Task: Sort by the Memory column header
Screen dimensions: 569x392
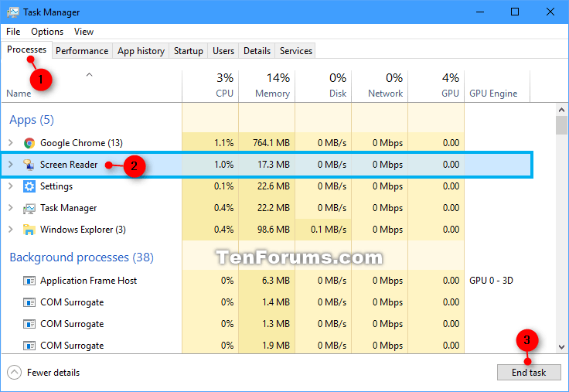Action: [267, 87]
